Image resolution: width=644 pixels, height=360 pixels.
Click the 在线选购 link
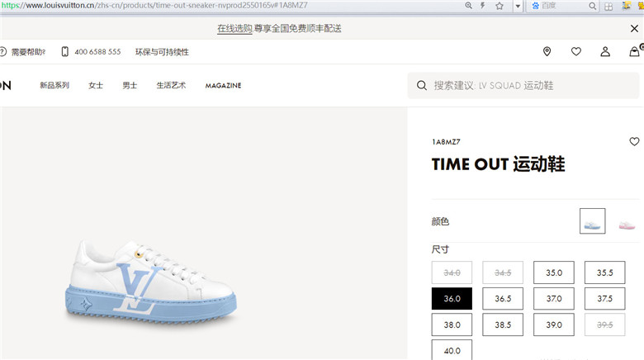tap(234, 28)
